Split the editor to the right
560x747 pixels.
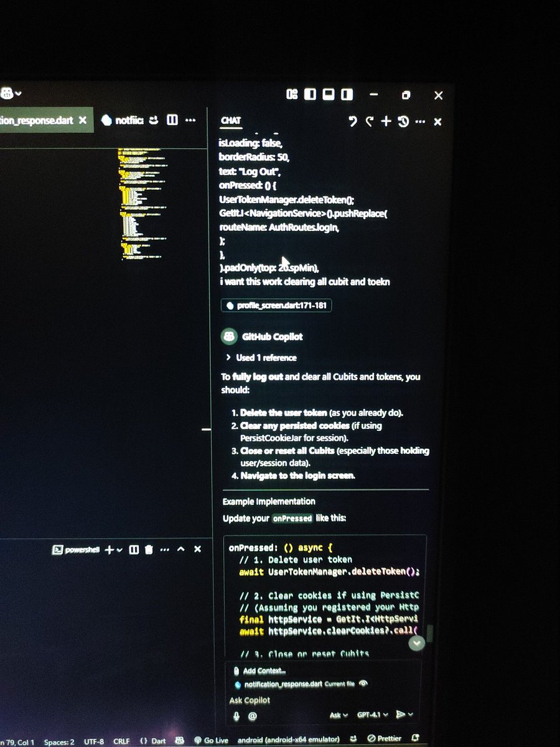point(173,120)
